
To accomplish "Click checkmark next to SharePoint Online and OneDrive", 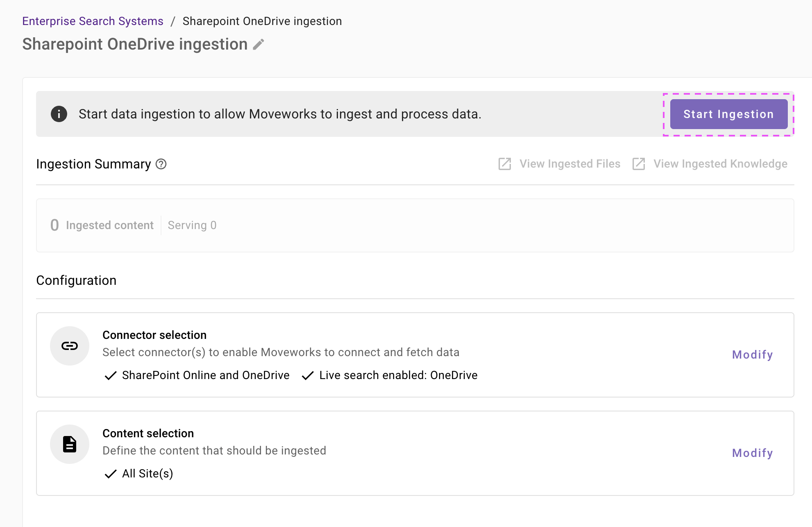I will click(x=111, y=375).
